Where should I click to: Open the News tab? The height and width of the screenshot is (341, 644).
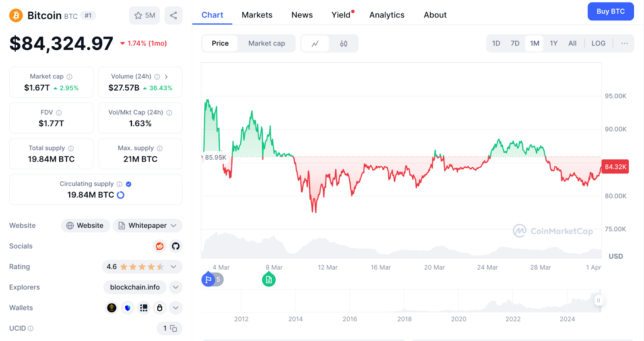[302, 15]
